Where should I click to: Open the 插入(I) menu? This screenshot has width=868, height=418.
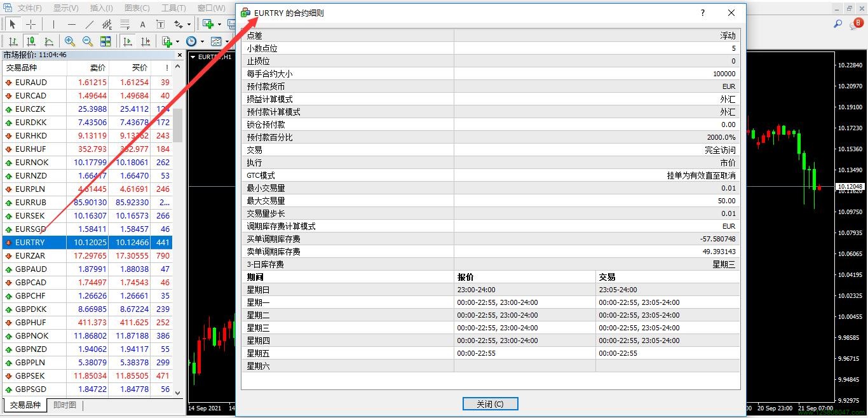click(x=102, y=8)
